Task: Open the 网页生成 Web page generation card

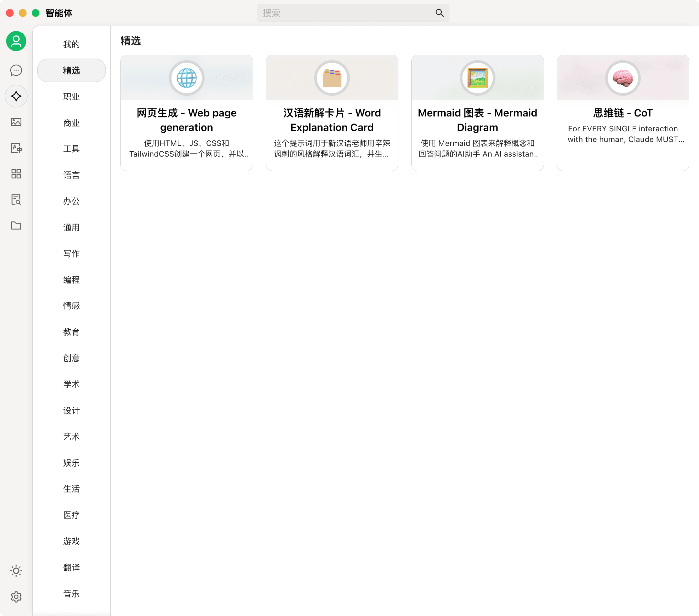Action: click(x=186, y=113)
